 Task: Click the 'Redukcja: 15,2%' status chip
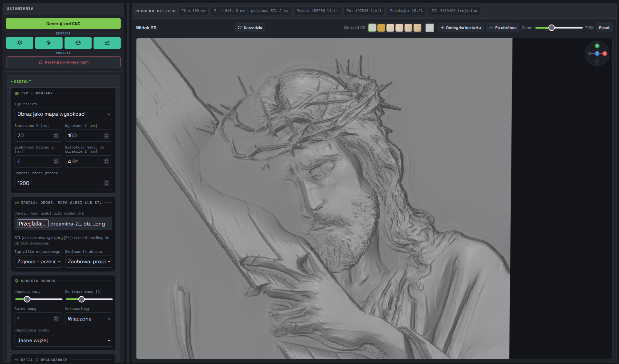coord(406,11)
